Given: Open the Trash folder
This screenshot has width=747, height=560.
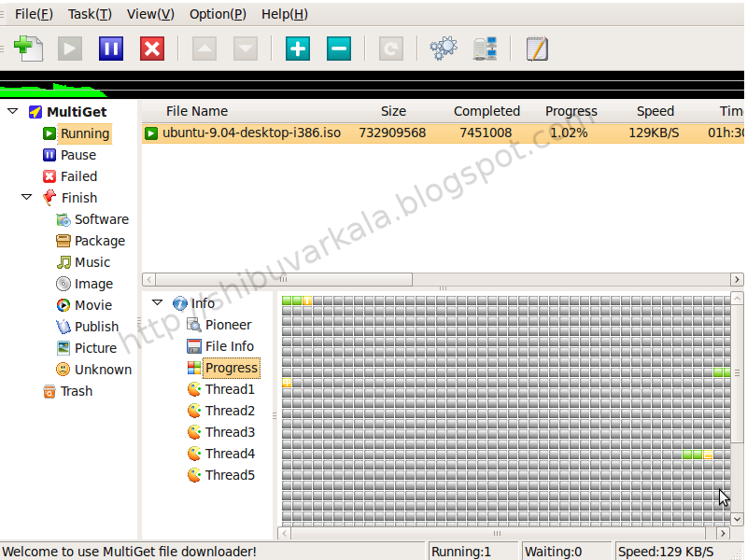Looking at the screenshot, I should coord(77,391).
